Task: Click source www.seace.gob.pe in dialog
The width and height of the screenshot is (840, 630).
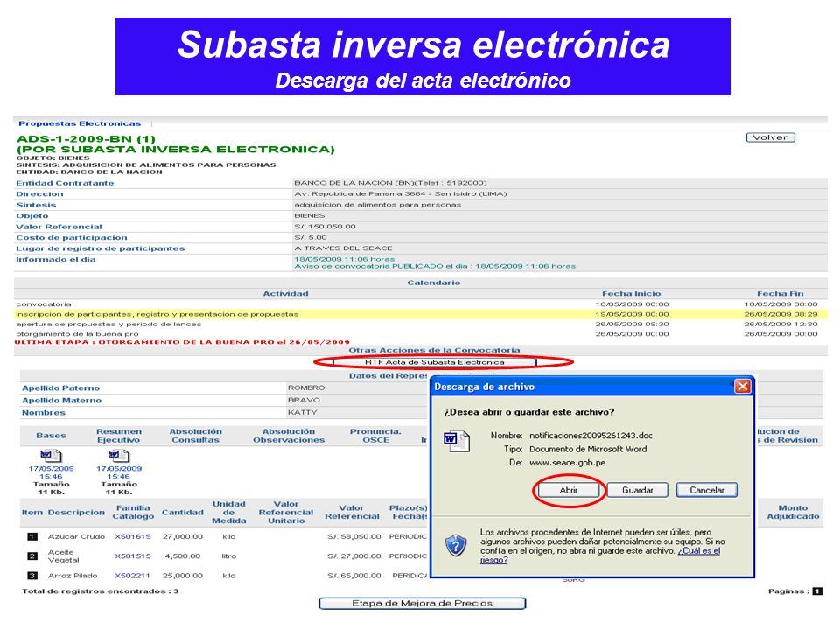Action: click(567, 462)
